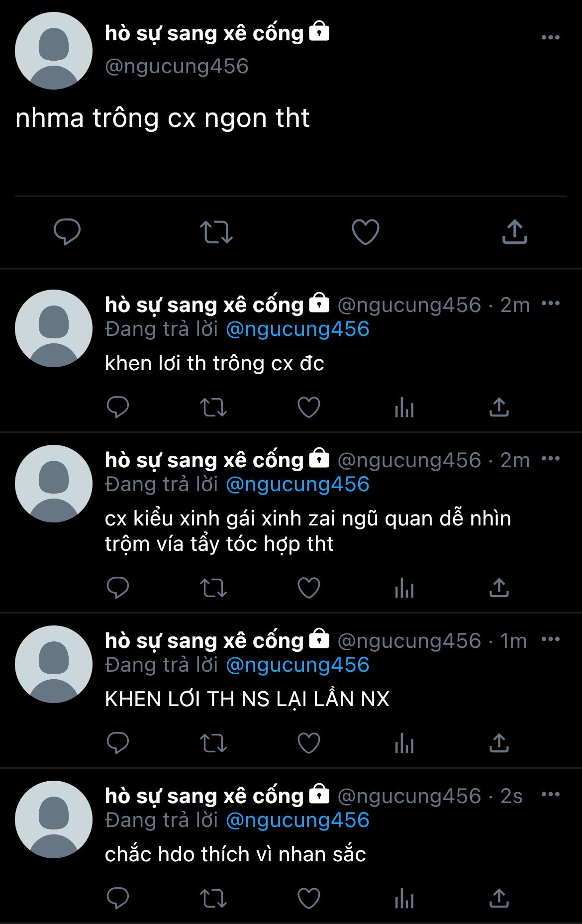Viewport: 582px width, 924px height.
Task: View analytics for "chắc hdo thích vì nhan sắc"
Action: point(404,898)
